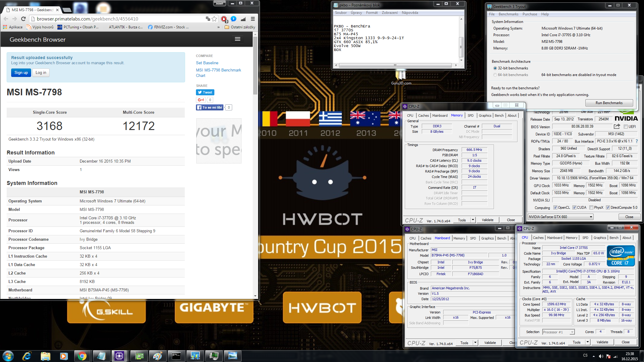Click the Facebook 'To se mi líbí' button
The height and width of the screenshot is (362, 644).
pos(210,107)
